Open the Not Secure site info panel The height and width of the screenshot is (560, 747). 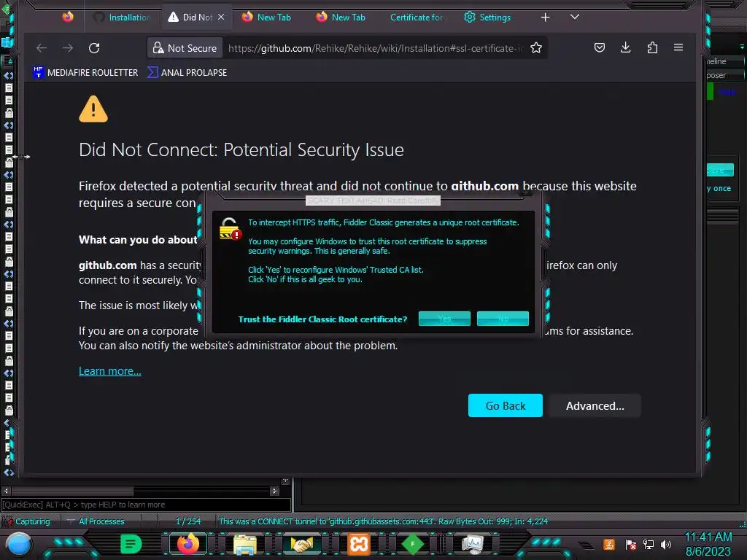(185, 48)
